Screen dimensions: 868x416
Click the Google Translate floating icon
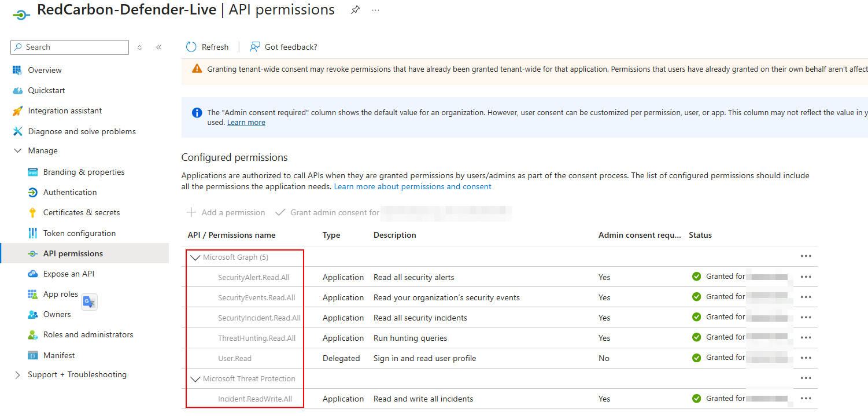click(89, 301)
